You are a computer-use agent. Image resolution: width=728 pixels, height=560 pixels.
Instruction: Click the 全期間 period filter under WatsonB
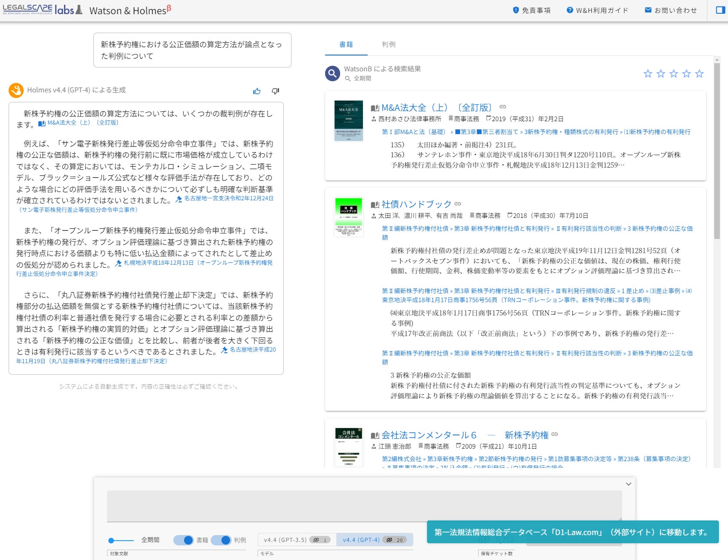tap(358, 79)
